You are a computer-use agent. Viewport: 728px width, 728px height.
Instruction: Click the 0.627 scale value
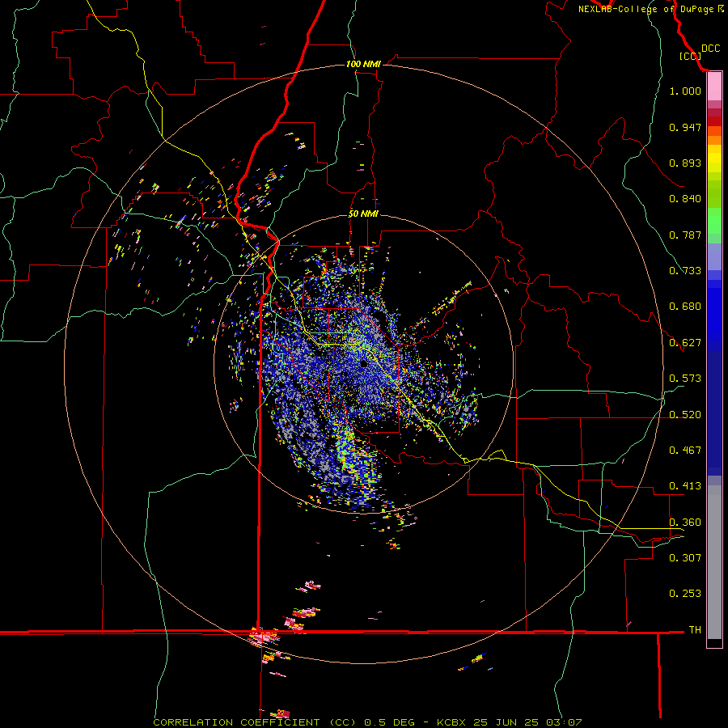tap(685, 343)
